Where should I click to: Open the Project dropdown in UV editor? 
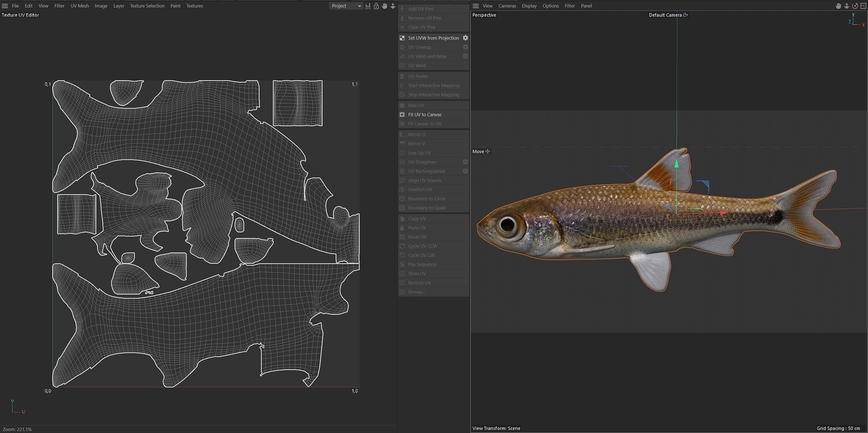tap(346, 6)
